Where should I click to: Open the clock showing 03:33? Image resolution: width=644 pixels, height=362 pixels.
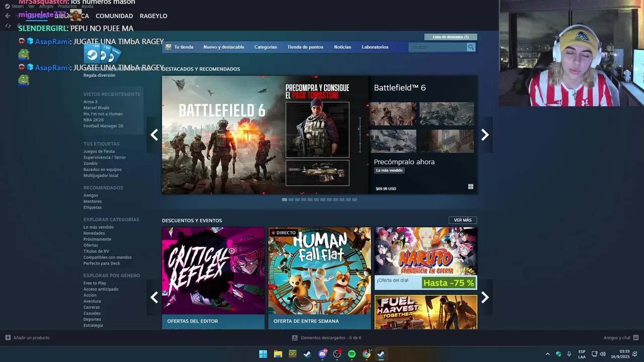[x=620, y=354]
